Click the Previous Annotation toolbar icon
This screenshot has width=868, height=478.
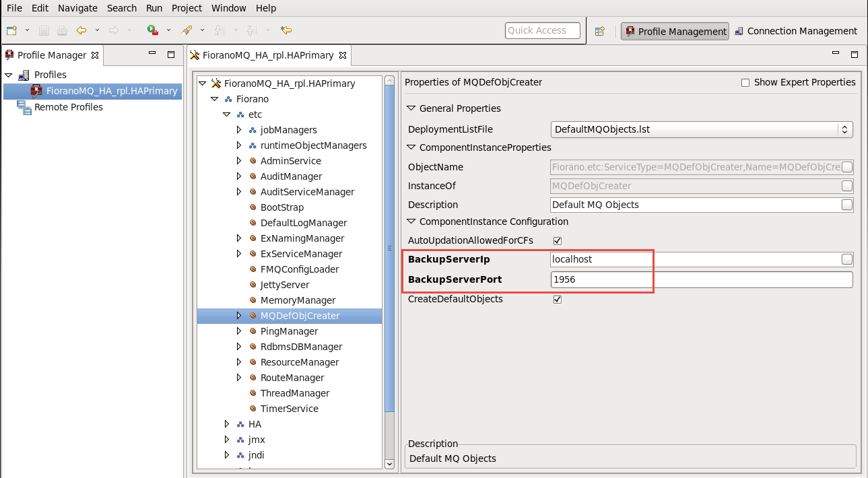point(251,30)
